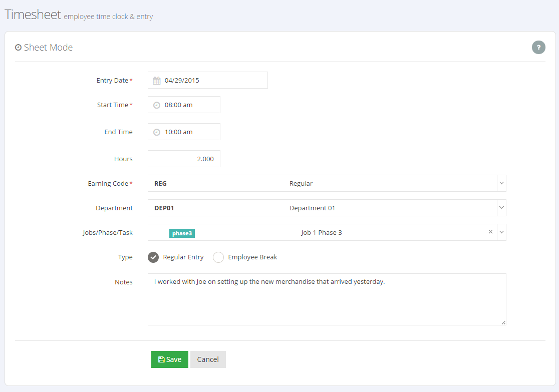Click the calendar icon in Entry Date
Image resolution: width=559 pixels, height=392 pixels.
(156, 81)
